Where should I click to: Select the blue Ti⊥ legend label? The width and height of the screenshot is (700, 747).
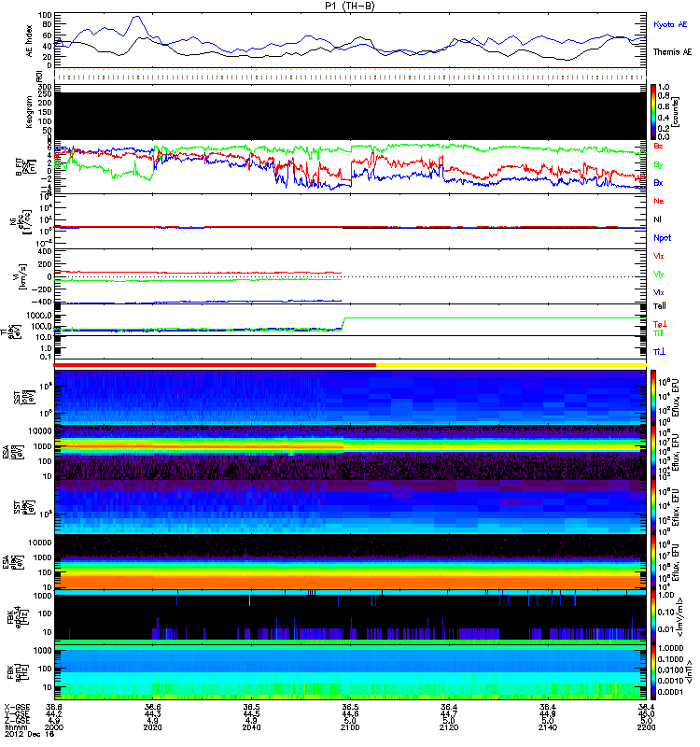pyautogui.click(x=659, y=352)
